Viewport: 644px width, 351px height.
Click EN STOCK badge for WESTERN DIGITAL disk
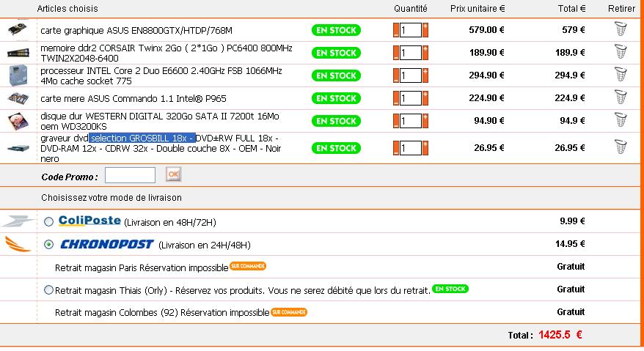point(336,121)
